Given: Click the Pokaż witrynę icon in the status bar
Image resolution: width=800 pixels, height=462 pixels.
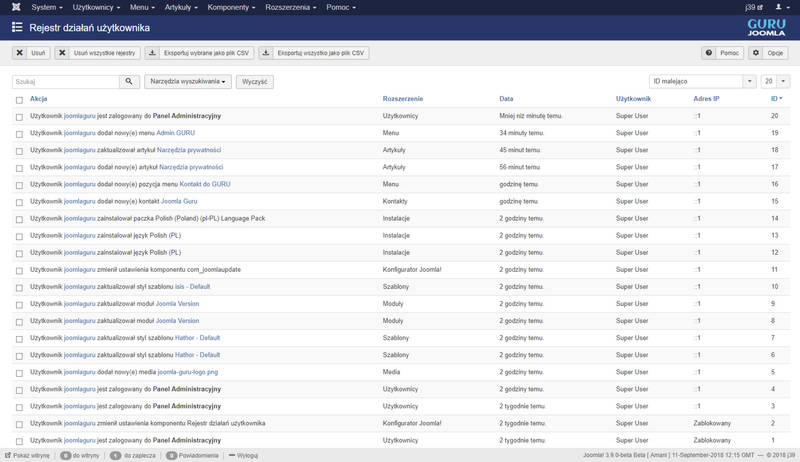Looking at the screenshot, I should pyautogui.click(x=8, y=455).
